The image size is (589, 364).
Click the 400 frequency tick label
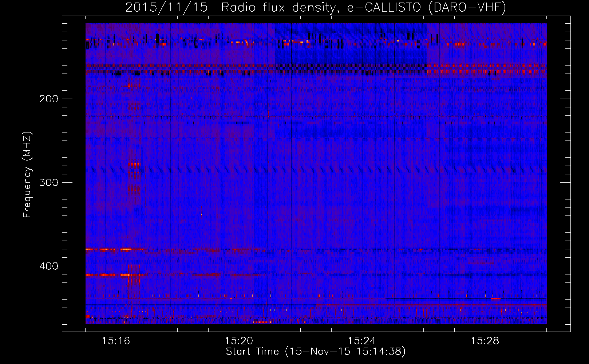(x=49, y=266)
